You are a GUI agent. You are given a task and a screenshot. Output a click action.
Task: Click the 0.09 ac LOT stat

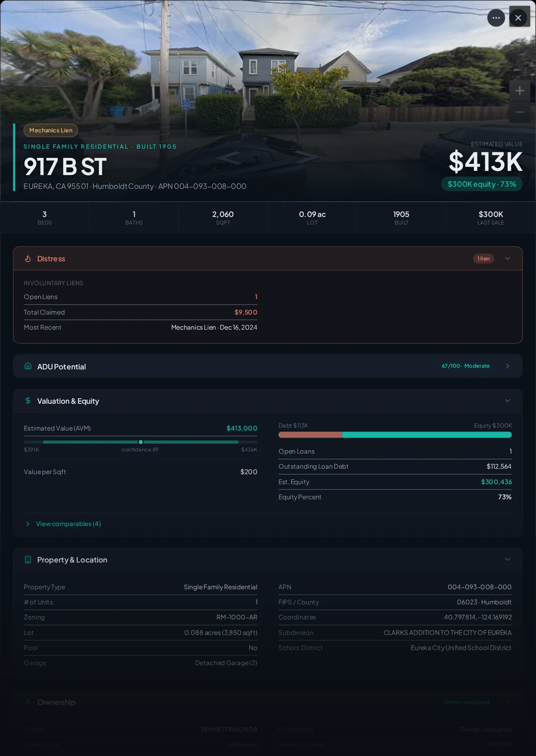(x=312, y=217)
